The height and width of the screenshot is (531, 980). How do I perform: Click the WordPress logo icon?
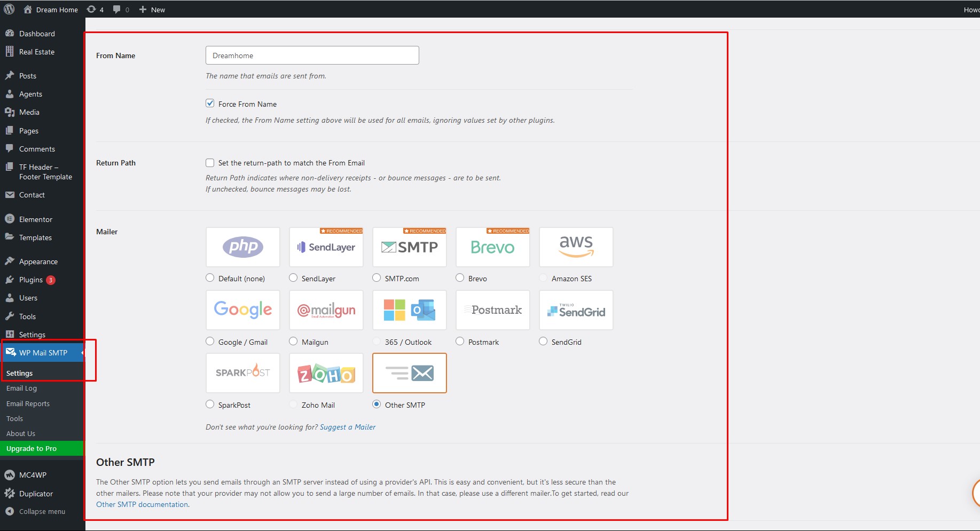(x=9, y=9)
